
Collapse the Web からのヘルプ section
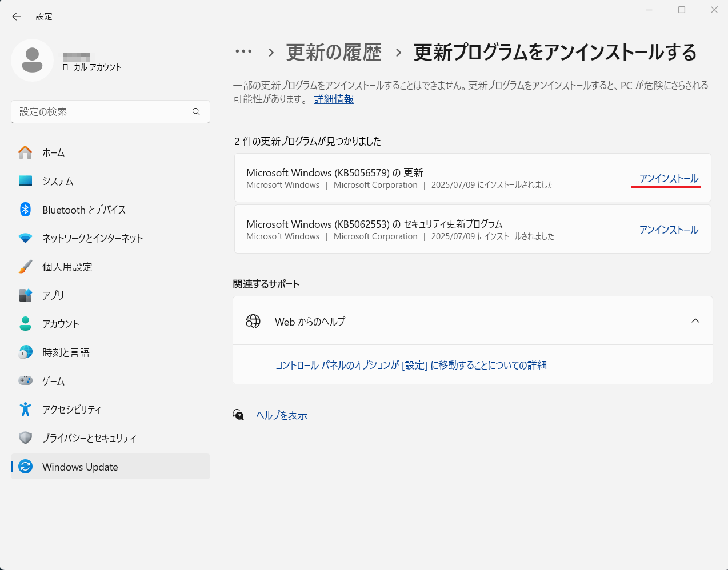[695, 320]
